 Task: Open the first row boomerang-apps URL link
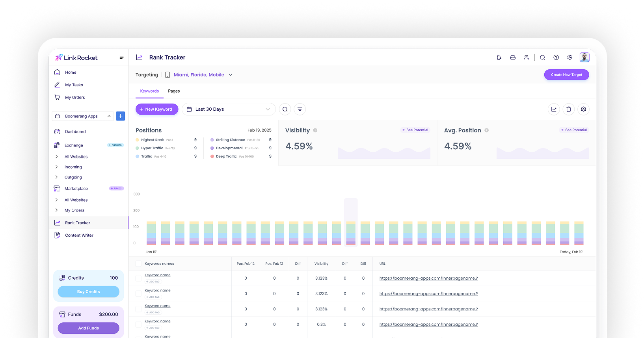coord(428,279)
